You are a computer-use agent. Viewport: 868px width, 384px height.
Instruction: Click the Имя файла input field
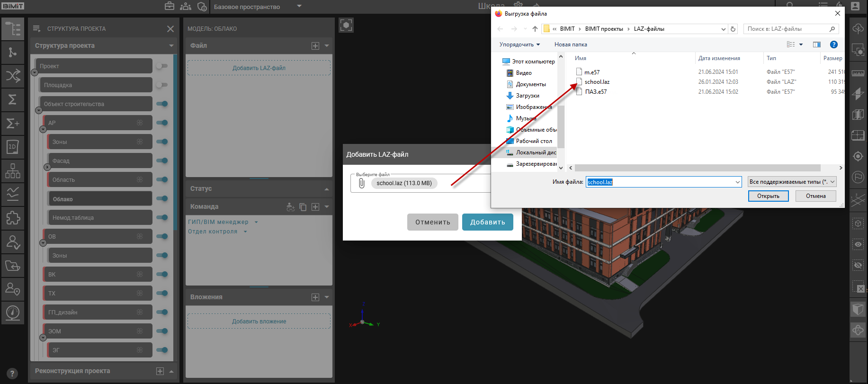tap(663, 182)
